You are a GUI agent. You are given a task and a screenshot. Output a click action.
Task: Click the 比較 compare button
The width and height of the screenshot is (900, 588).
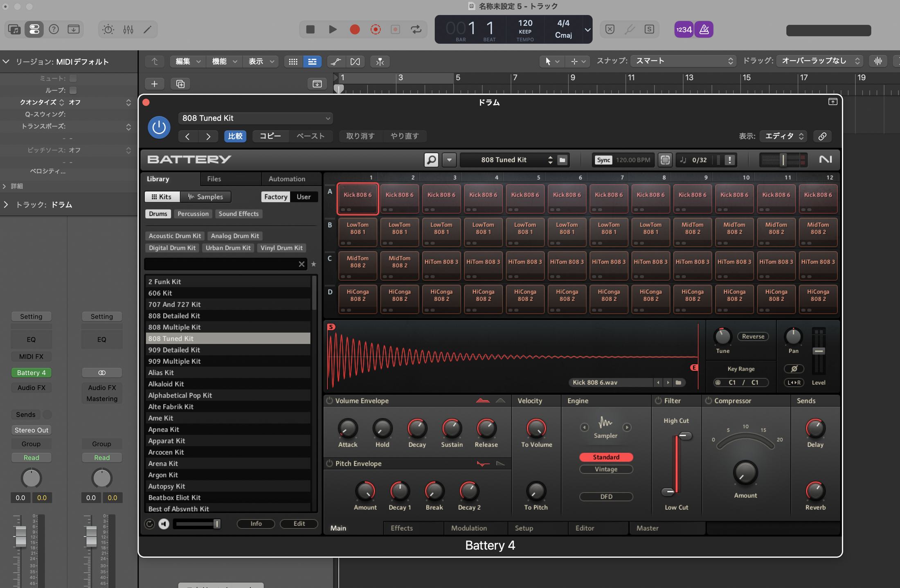point(235,136)
